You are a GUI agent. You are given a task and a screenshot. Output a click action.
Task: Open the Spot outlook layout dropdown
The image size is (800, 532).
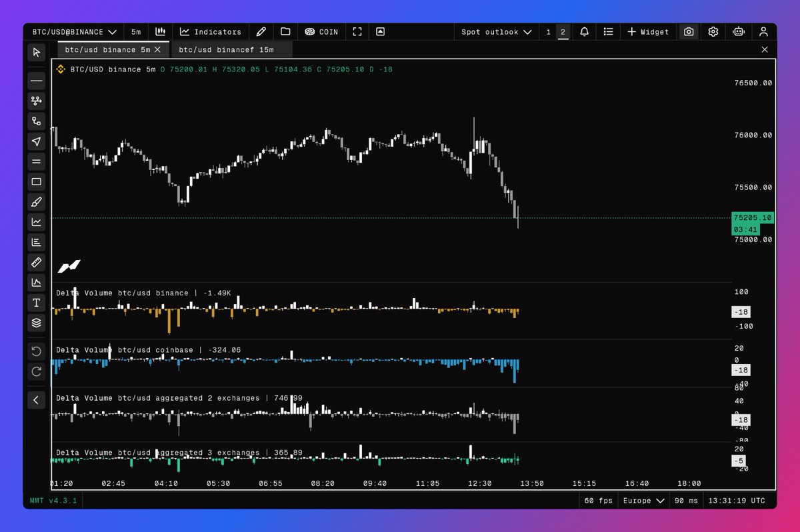coord(497,31)
